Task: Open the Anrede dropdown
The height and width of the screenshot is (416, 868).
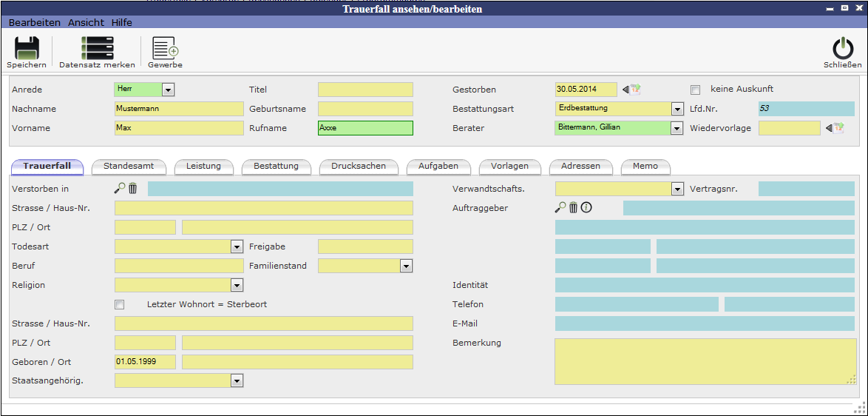Action: pyautogui.click(x=168, y=90)
